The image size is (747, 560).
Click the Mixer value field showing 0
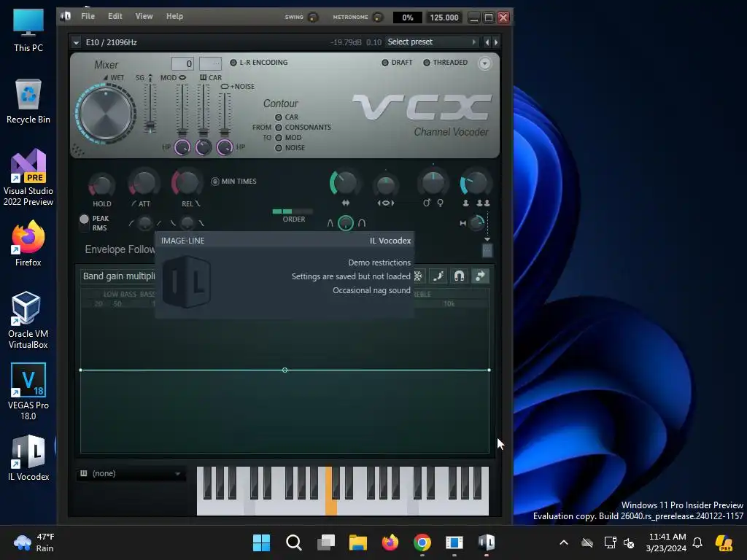[182, 63]
